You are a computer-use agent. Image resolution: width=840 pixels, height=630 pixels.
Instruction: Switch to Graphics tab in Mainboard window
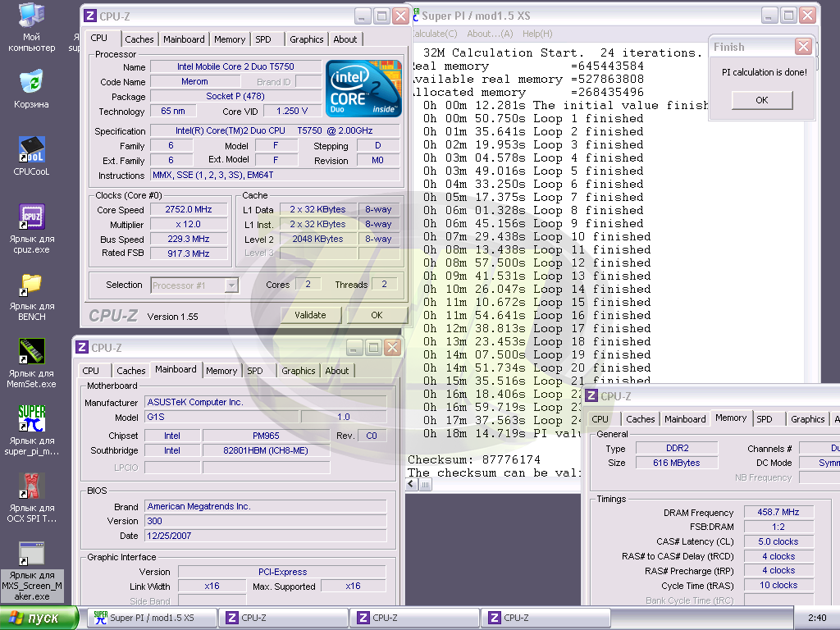(x=299, y=371)
